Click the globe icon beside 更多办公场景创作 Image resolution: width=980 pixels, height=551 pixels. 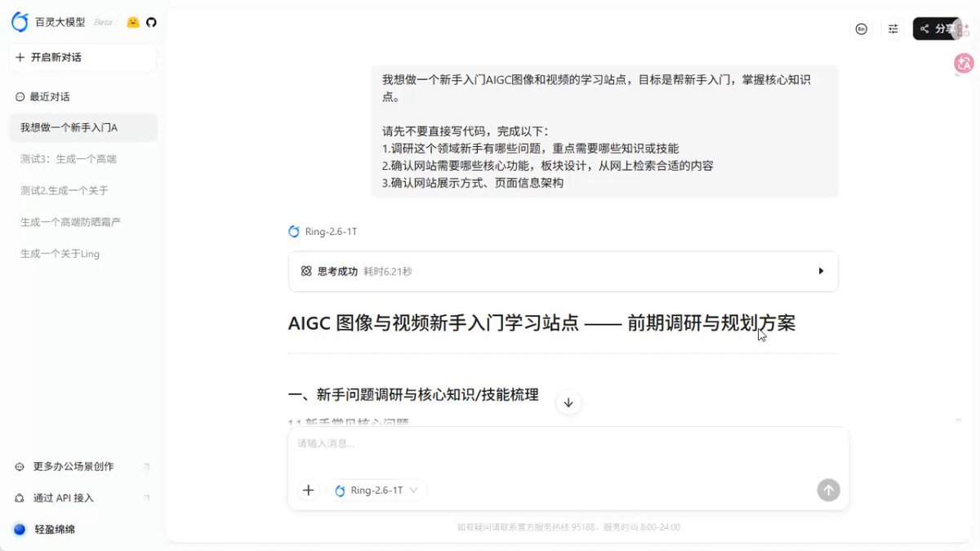coord(20,467)
